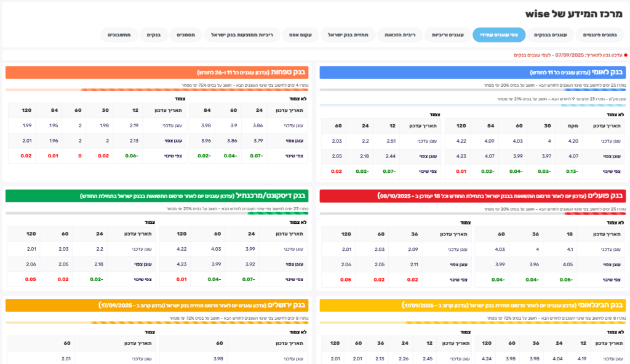Show the תחזית בנק ישראל tab

348,35
